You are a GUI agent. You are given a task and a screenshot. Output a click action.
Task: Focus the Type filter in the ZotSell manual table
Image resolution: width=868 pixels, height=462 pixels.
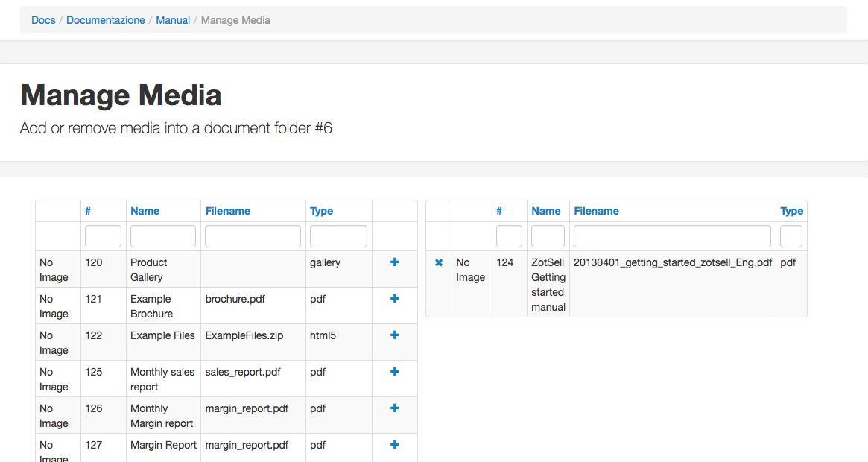coord(791,236)
